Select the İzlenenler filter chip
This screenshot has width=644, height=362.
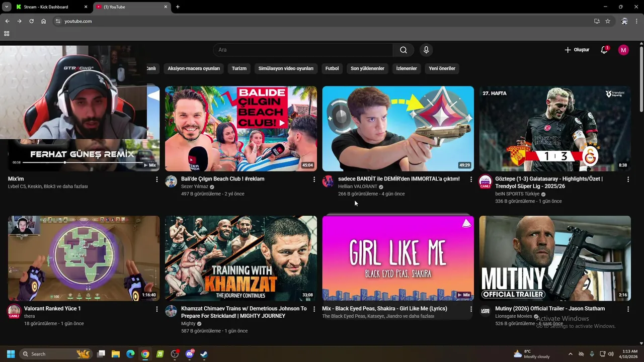407,68
